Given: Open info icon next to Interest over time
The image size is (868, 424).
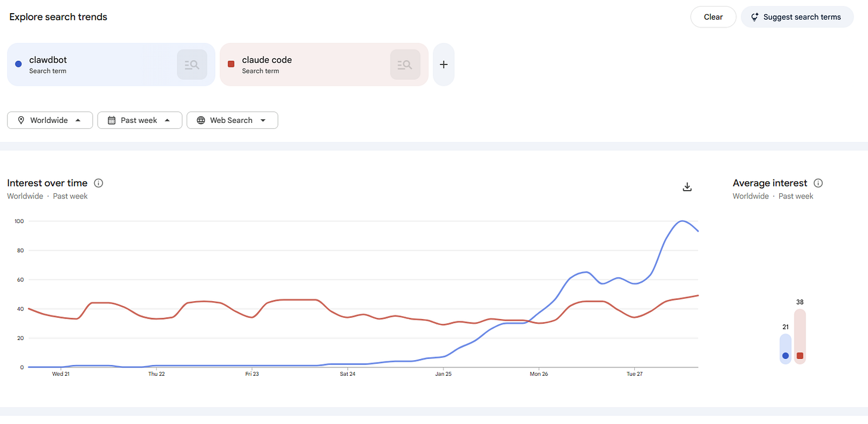Looking at the screenshot, I should pyautogui.click(x=99, y=183).
